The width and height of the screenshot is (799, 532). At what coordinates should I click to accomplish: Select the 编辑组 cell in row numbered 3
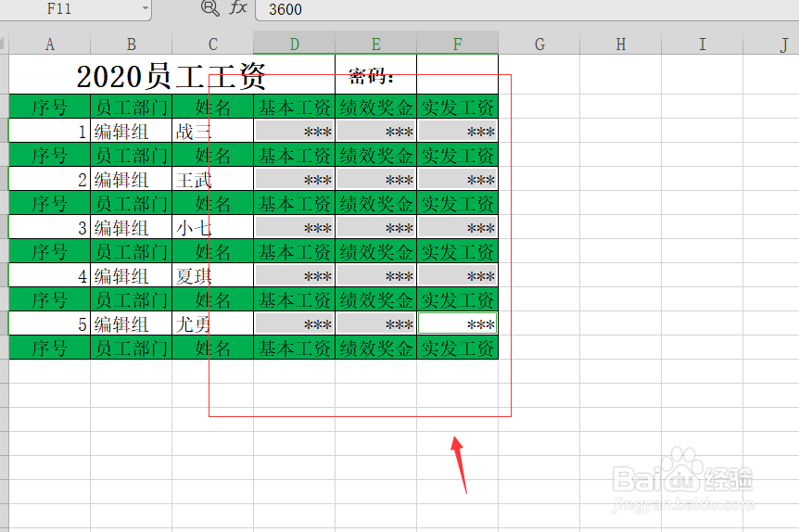click(132, 227)
